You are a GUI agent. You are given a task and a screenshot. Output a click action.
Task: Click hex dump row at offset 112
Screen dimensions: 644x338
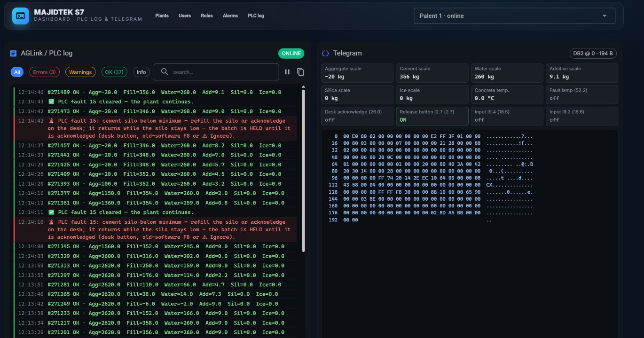431,185
